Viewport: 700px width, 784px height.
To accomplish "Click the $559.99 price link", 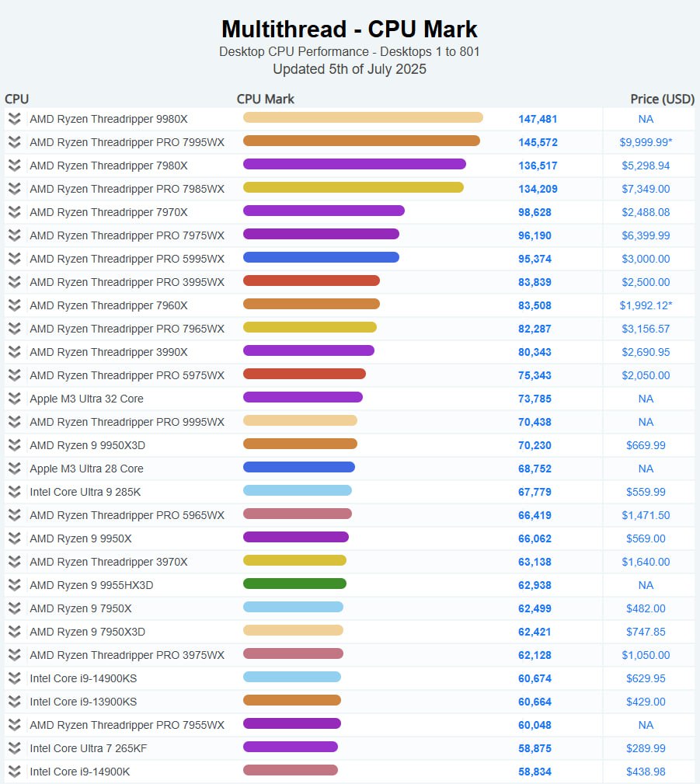I will (646, 492).
